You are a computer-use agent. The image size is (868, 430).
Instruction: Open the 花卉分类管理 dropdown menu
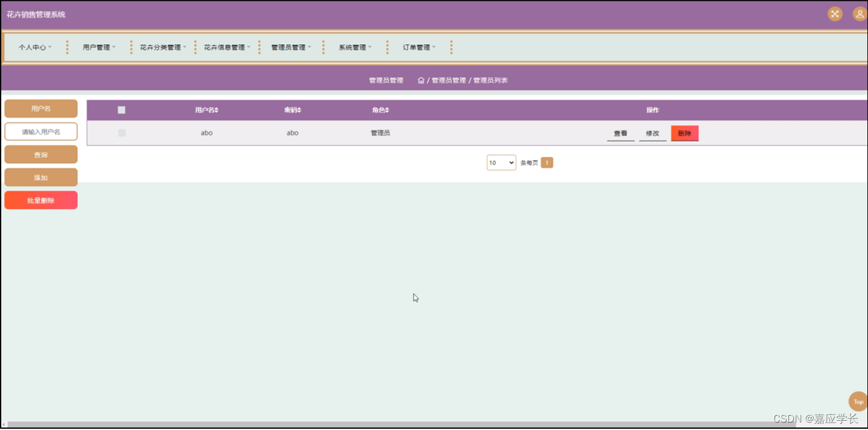[x=163, y=47]
